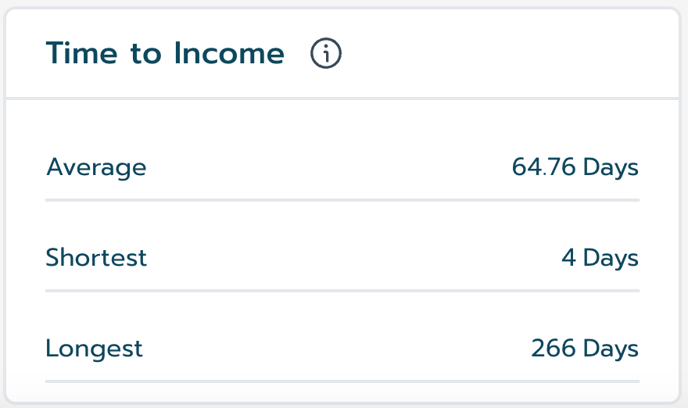
Task: Click blank space between Longest and 266 Days
Action: tap(336, 349)
